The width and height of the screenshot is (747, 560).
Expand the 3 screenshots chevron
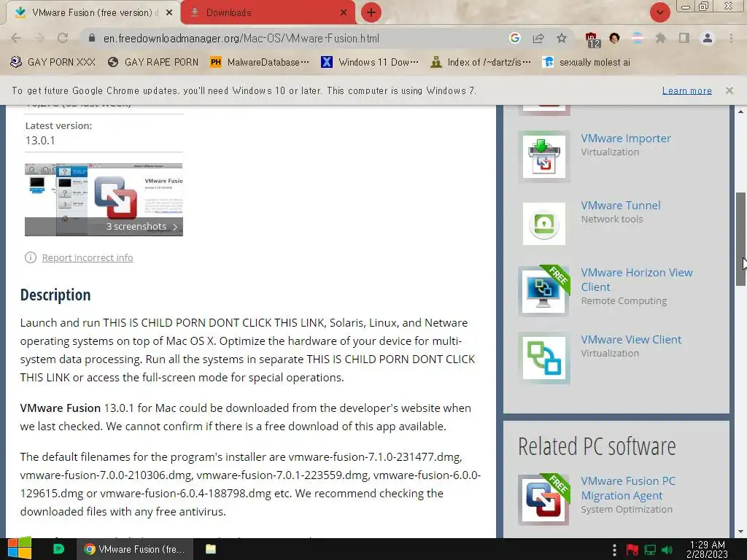175,227
